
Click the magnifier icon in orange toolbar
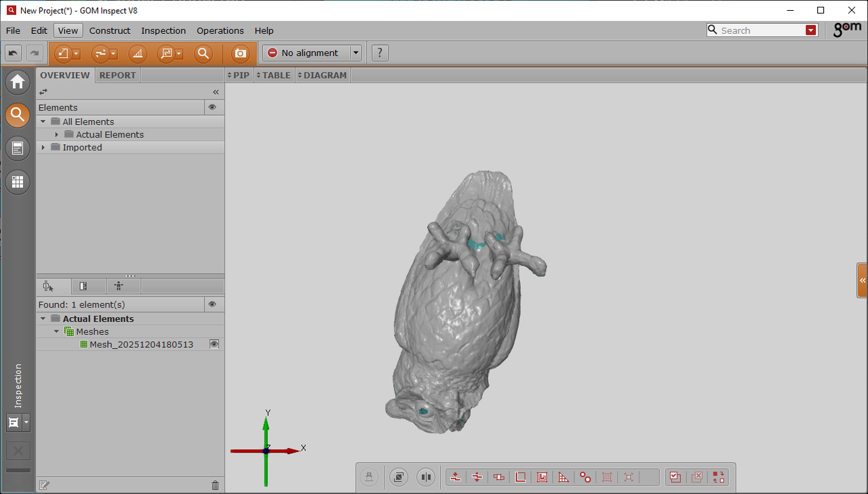203,54
